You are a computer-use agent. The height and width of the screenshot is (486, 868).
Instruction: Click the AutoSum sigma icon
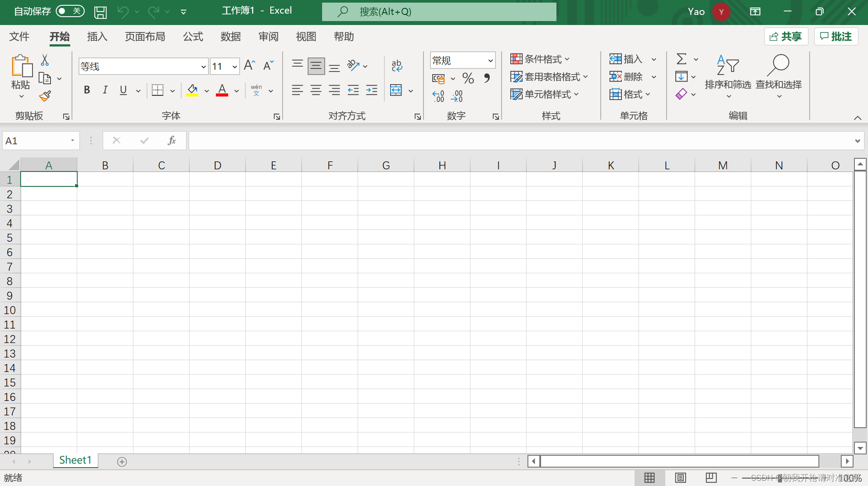pyautogui.click(x=681, y=59)
